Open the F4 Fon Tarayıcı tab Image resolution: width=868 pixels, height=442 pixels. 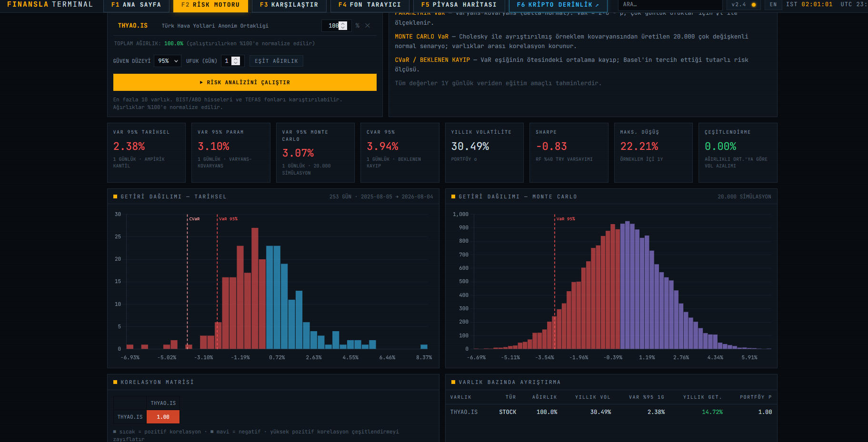(x=369, y=5)
